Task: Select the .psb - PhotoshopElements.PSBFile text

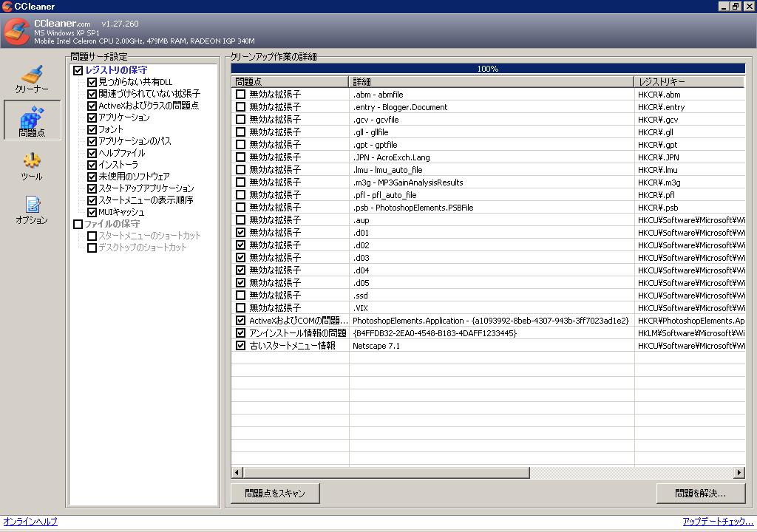Action: tap(413, 208)
